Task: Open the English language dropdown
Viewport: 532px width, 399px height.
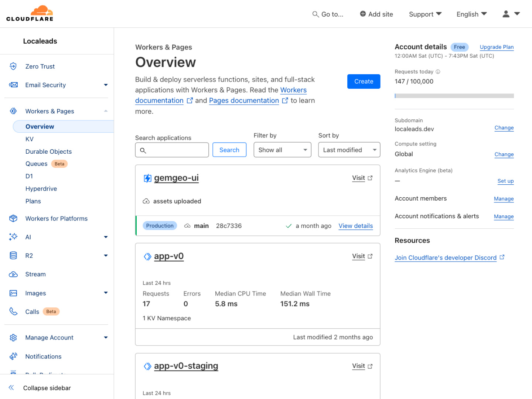Action: pos(471,14)
